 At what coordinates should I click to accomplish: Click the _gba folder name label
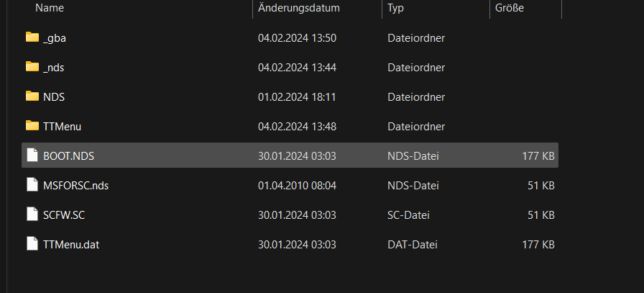click(54, 38)
